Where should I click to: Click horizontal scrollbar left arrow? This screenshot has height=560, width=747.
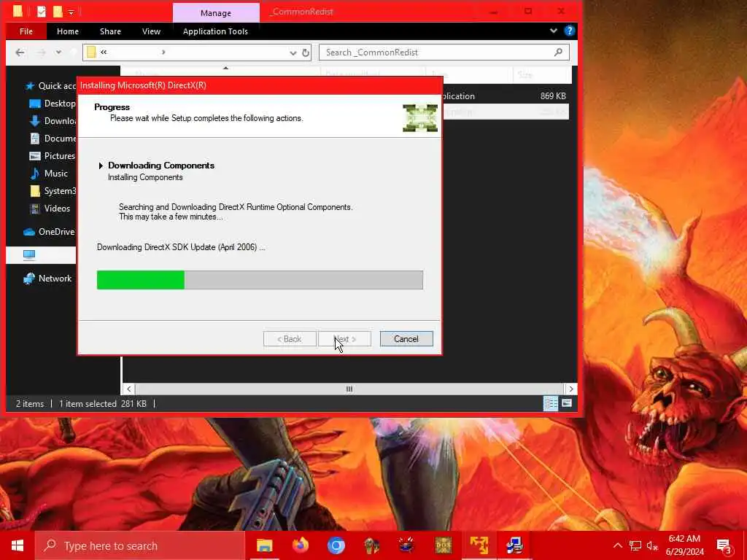point(128,389)
